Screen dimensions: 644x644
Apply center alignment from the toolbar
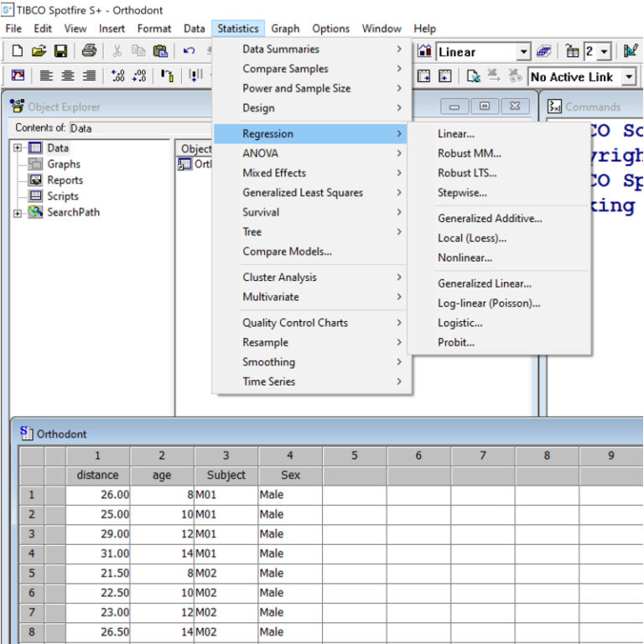click(x=68, y=76)
